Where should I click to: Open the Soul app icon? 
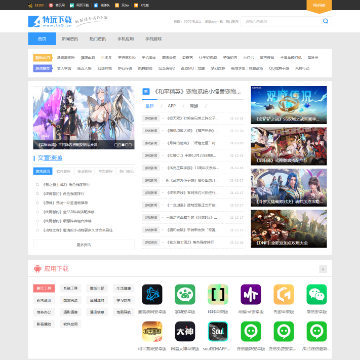point(218,331)
